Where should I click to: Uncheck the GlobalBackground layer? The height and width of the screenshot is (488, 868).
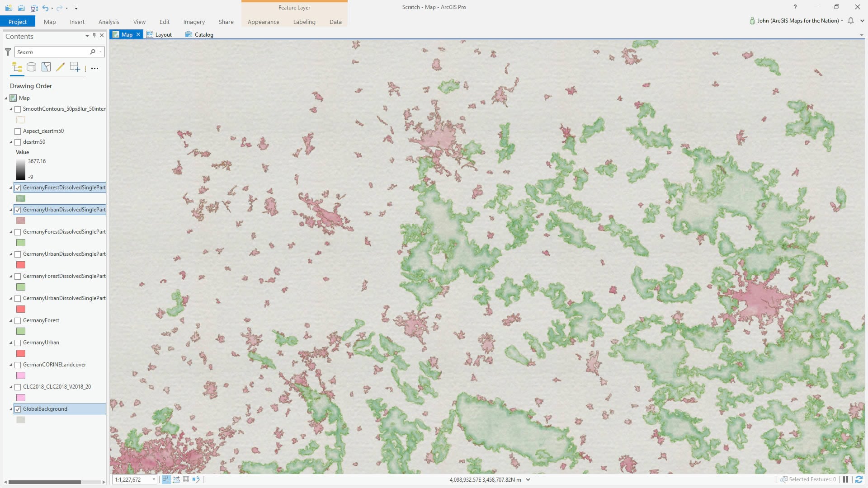[x=18, y=409]
